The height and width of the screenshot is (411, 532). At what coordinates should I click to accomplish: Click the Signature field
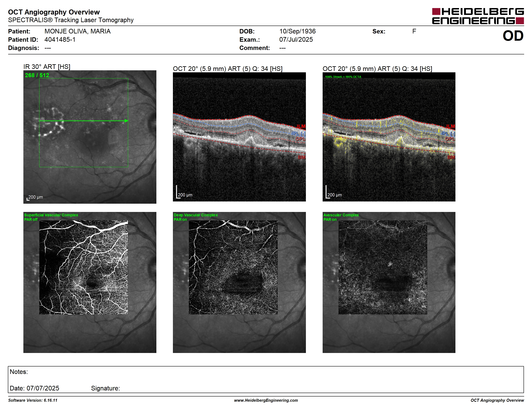point(105,388)
